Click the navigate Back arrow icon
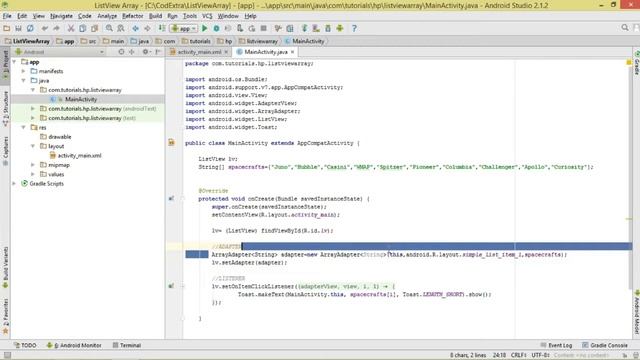 (135, 28)
